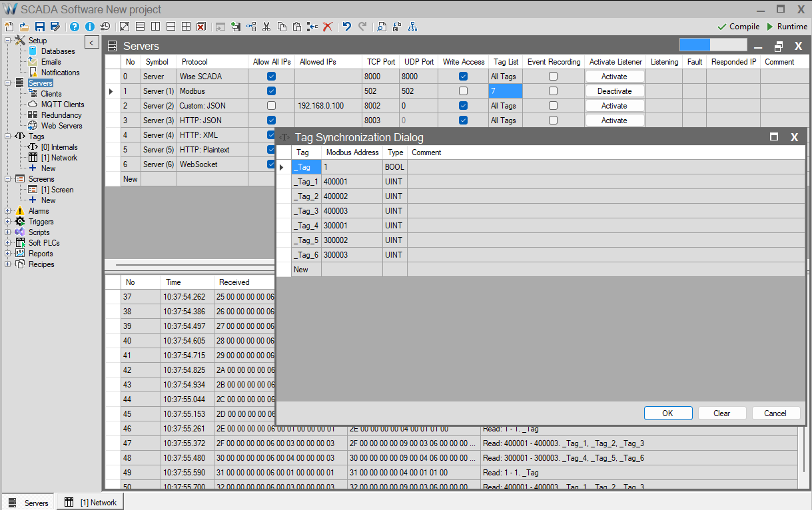Click Runtime in the top menu
The image size is (812, 510).
787,27
